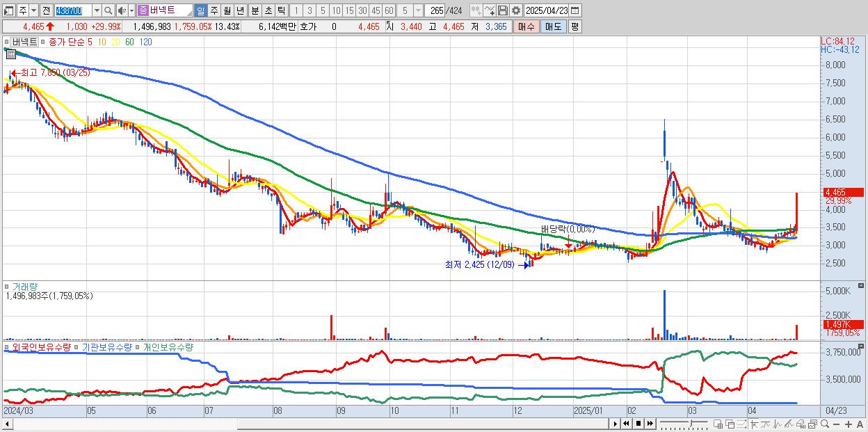The image size is (868, 432).
Task: Select the 3 interval preset
Action: pos(310,10)
